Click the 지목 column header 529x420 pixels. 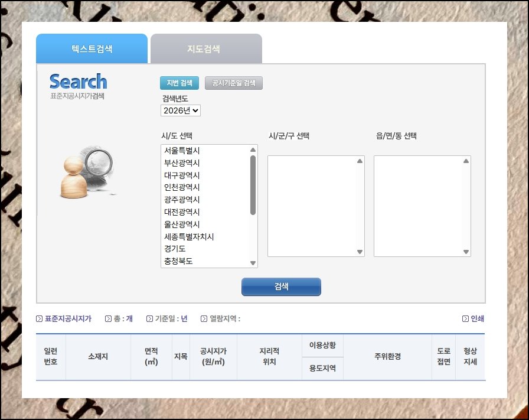point(181,357)
